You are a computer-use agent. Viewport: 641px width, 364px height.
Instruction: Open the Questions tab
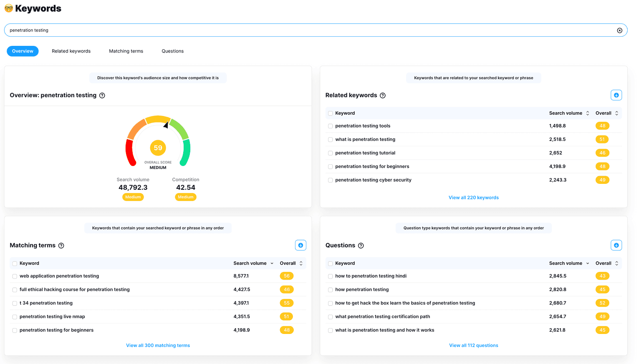[x=172, y=51]
